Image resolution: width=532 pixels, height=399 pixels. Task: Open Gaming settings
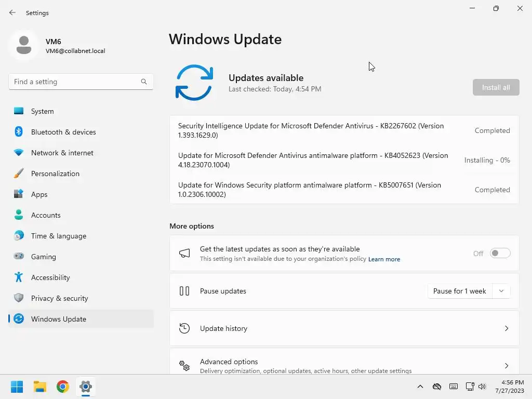81,257
